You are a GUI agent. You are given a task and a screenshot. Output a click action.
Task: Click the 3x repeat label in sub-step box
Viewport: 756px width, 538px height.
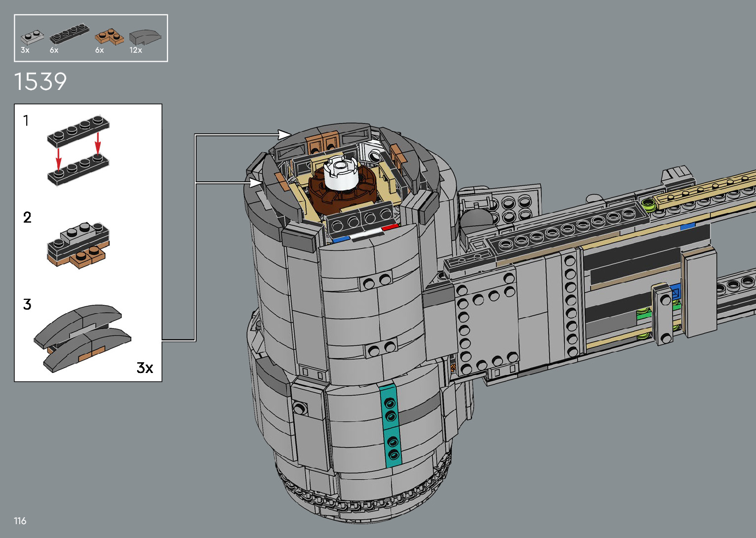[x=145, y=368]
